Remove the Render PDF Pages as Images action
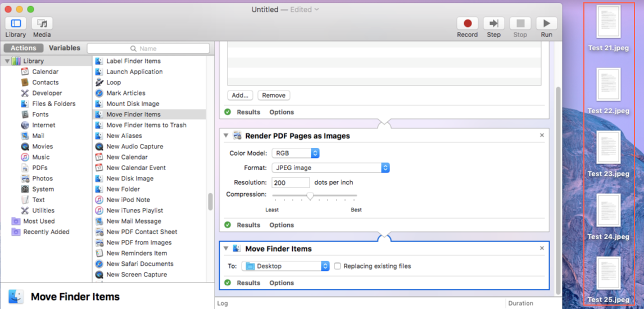Viewport: 644px width, 309px height. 542,135
